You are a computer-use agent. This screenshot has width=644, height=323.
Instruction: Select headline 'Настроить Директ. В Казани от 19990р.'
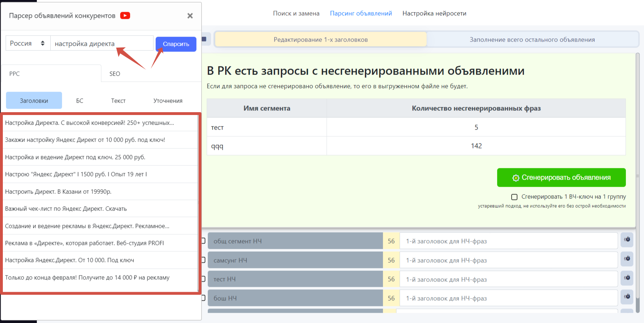tap(100, 192)
